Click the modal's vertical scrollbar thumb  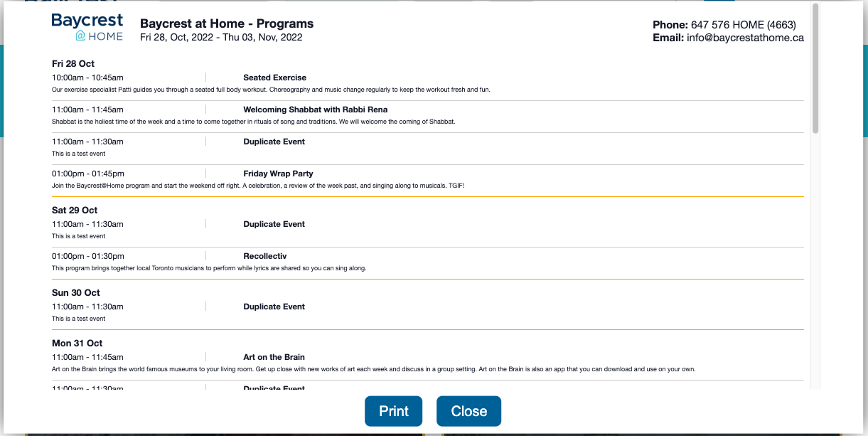[815, 68]
